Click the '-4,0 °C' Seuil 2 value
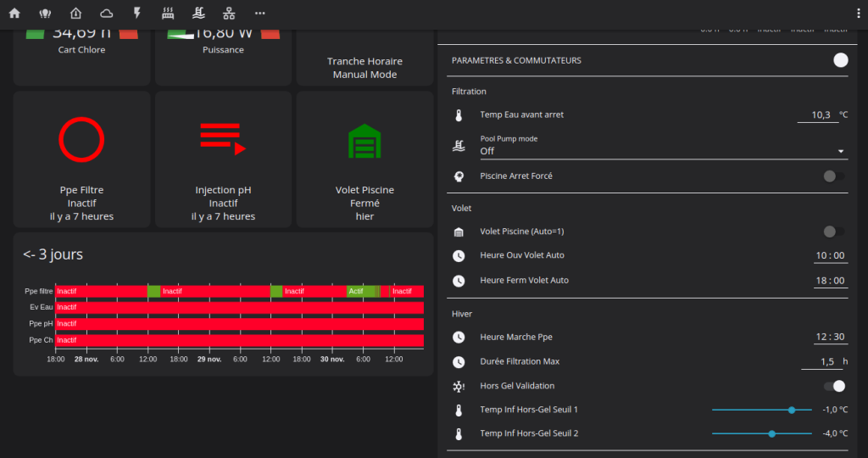Screen dimensions: 868x458 pyautogui.click(x=835, y=433)
